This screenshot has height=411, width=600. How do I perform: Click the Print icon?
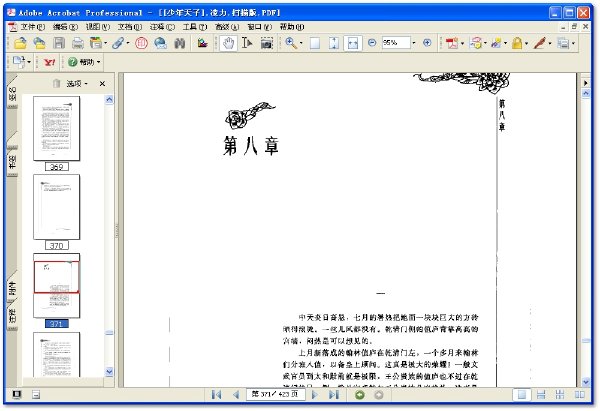[x=78, y=43]
